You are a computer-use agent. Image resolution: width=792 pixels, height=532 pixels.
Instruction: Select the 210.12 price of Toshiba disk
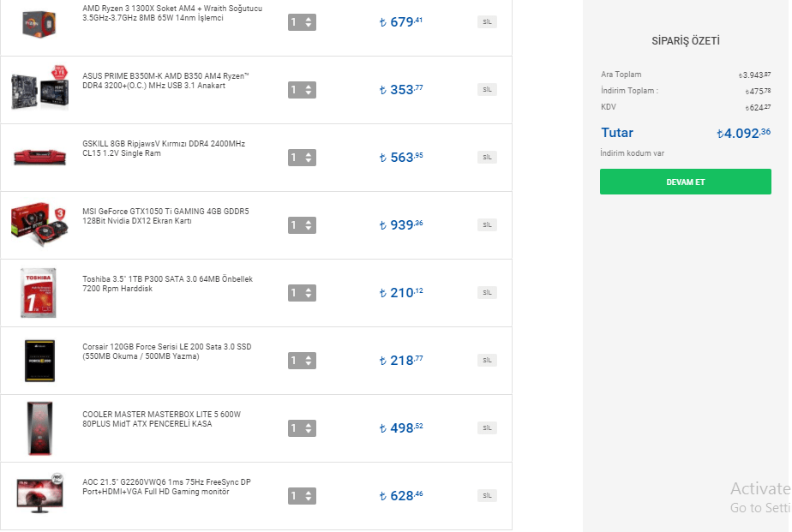pyautogui.click(x=401, y=293)
